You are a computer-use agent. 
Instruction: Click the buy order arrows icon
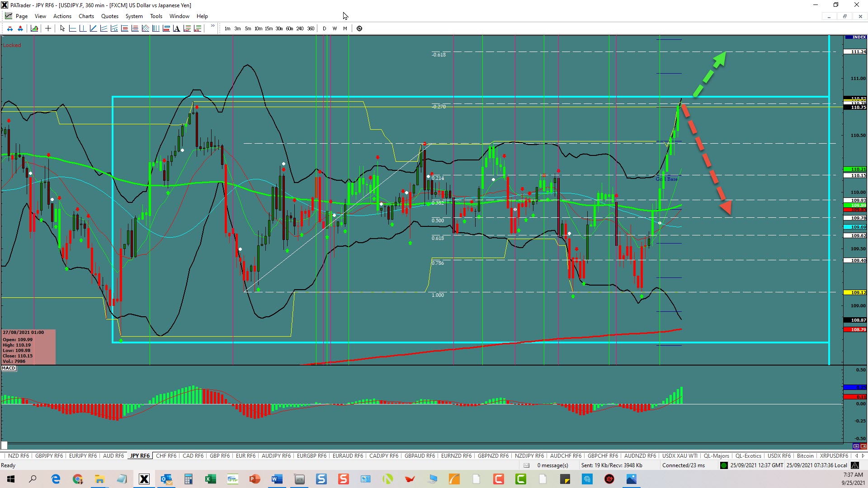20,28
